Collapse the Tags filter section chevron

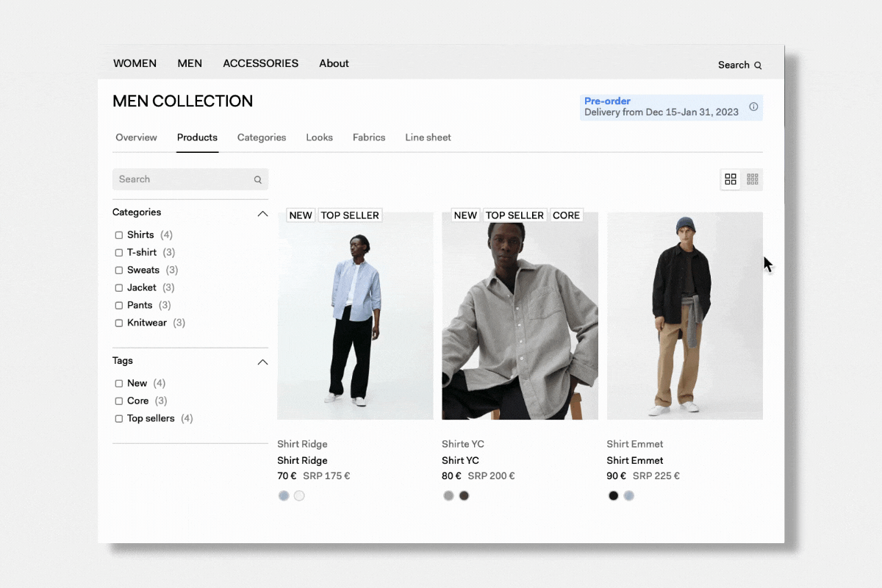click(x=262, y=362)
